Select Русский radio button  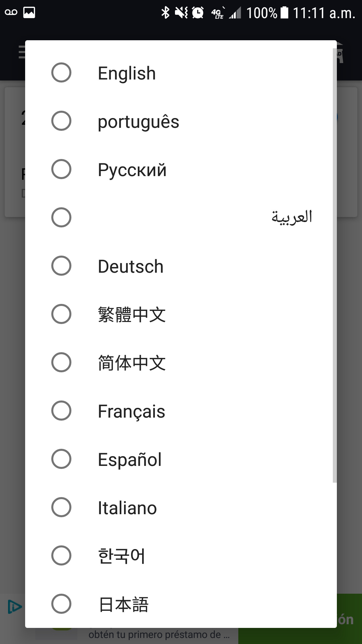[61, 169]
